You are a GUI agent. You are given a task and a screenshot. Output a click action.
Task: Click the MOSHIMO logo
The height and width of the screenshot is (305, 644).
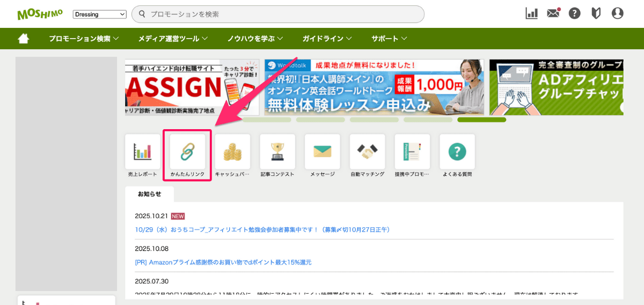pos(40,14)
